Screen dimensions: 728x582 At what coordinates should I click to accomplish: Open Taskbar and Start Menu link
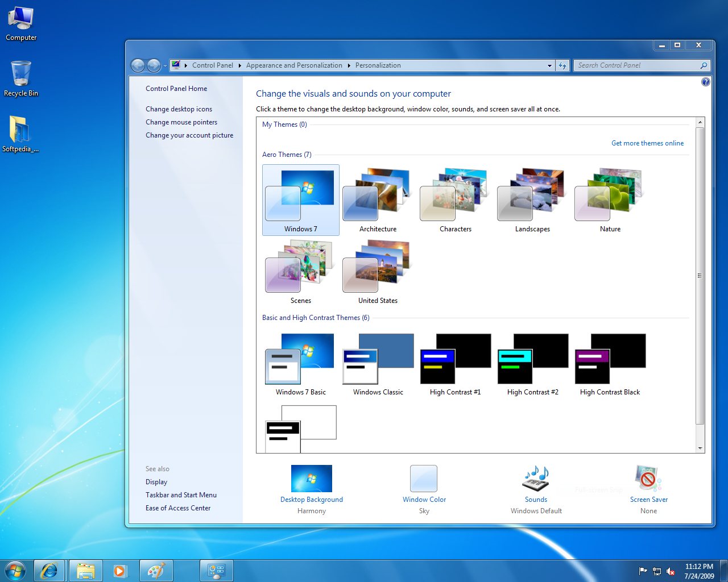pos(181,495)
